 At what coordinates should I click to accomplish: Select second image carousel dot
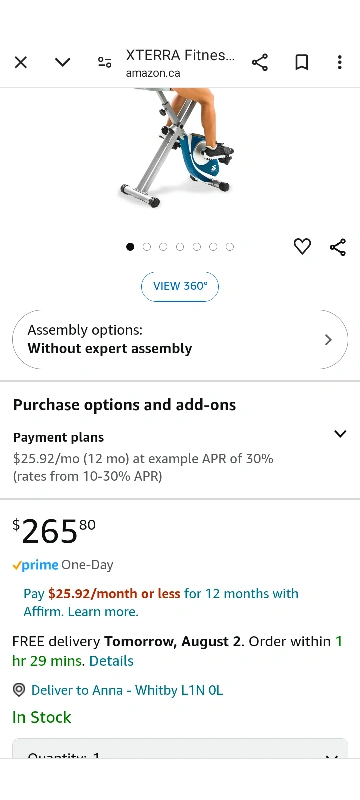147,247
